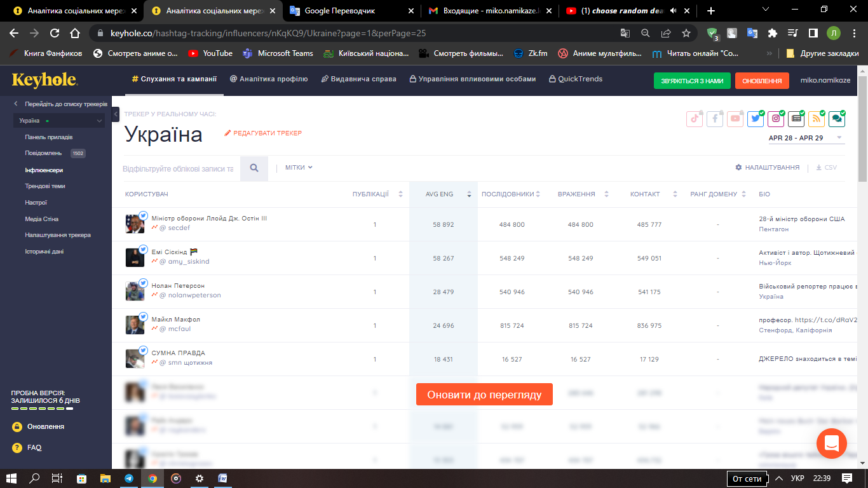The image size is (868, 488).
Task: Click the Keyhole logo
Action: pos(44,80)
